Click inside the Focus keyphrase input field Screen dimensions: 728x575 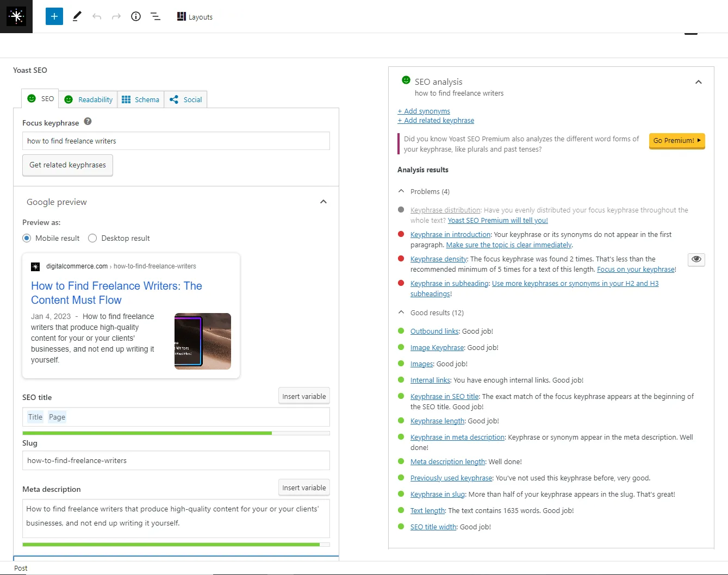point(176,141)
